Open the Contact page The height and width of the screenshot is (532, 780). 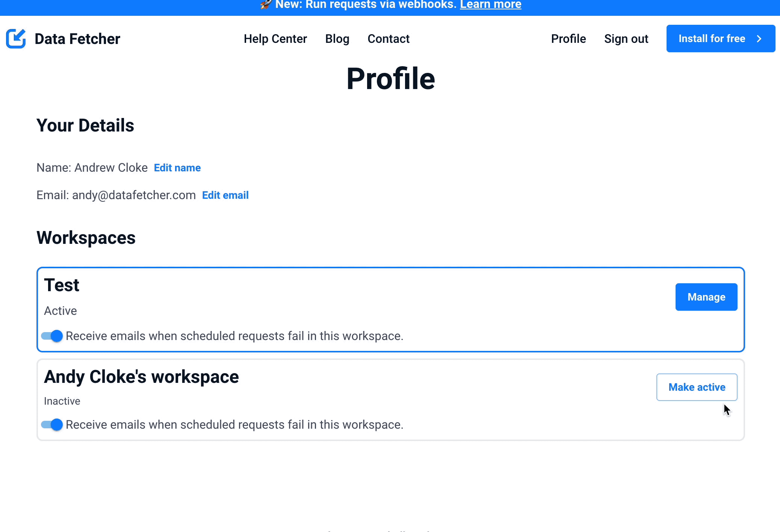388,39
